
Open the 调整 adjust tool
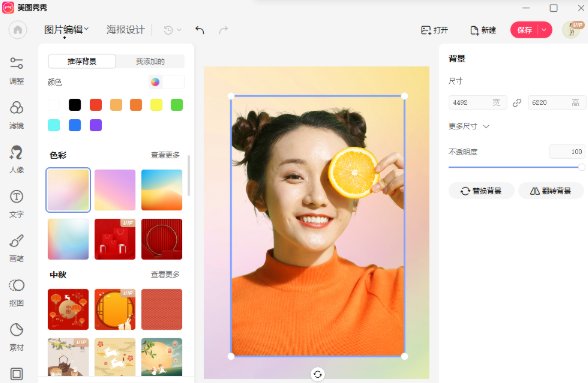[16, 71]
